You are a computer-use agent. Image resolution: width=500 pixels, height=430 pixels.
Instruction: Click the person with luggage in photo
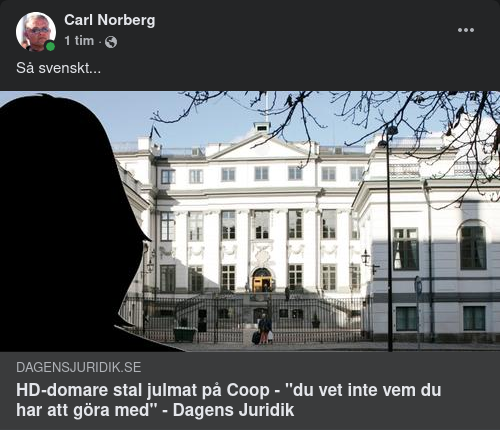pyautogui.click(x=264, y=329)
